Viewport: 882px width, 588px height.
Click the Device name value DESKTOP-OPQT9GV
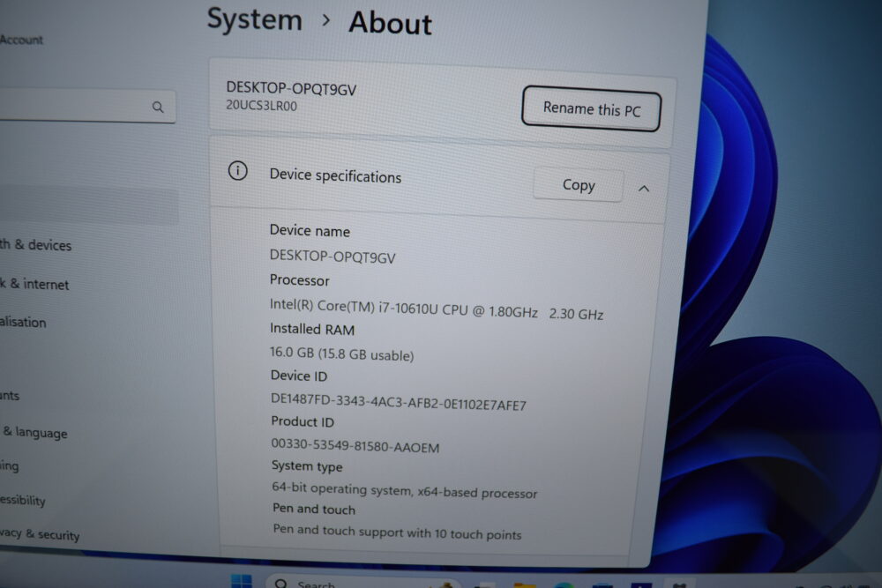click(333, 257)
